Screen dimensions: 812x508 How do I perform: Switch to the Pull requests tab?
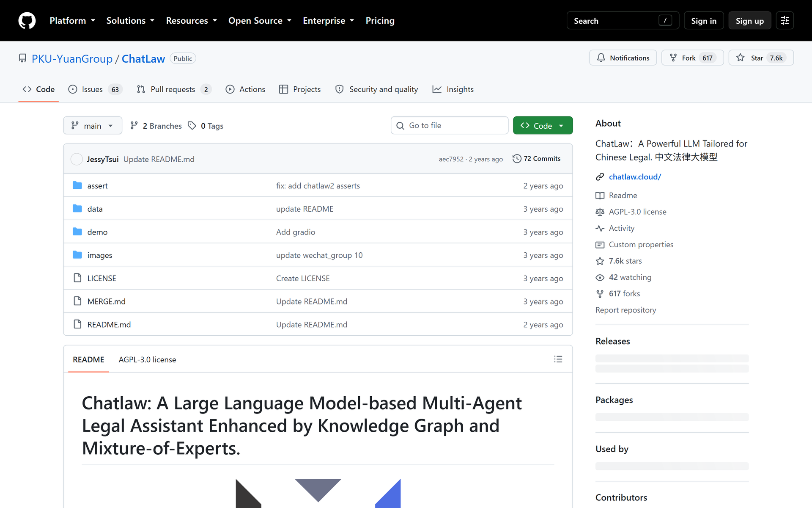[174, 89]
